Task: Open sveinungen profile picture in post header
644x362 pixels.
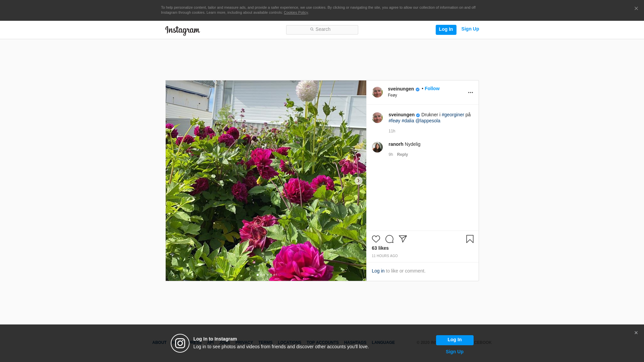Action: (377, 92)
